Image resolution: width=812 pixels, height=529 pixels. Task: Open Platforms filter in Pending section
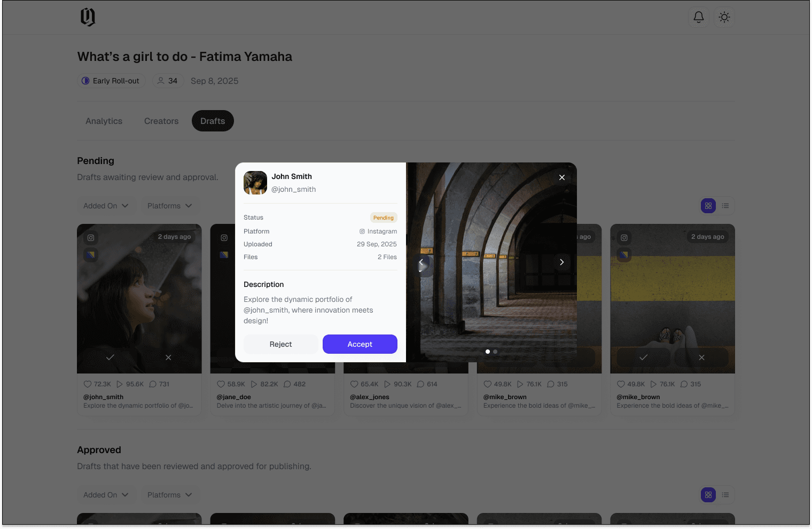(x=169, y=206)
